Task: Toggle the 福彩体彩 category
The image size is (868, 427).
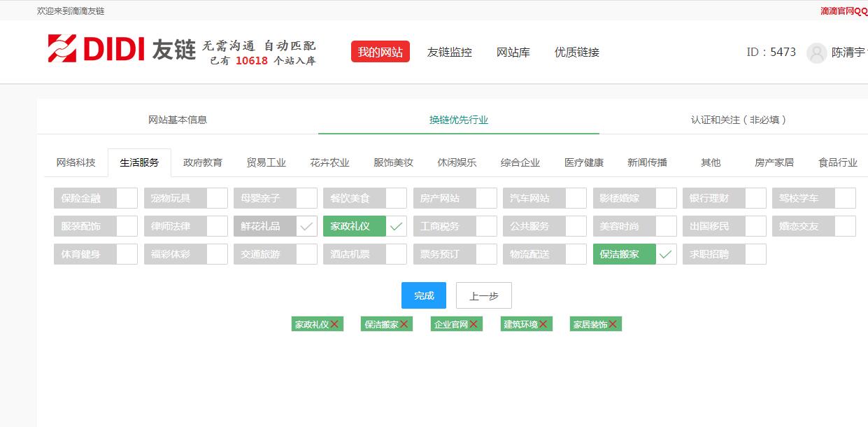Action: pos(186,254)
